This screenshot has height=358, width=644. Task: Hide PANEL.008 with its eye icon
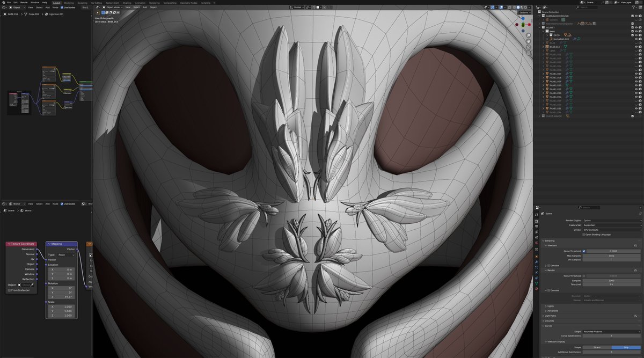pos(636,78)
